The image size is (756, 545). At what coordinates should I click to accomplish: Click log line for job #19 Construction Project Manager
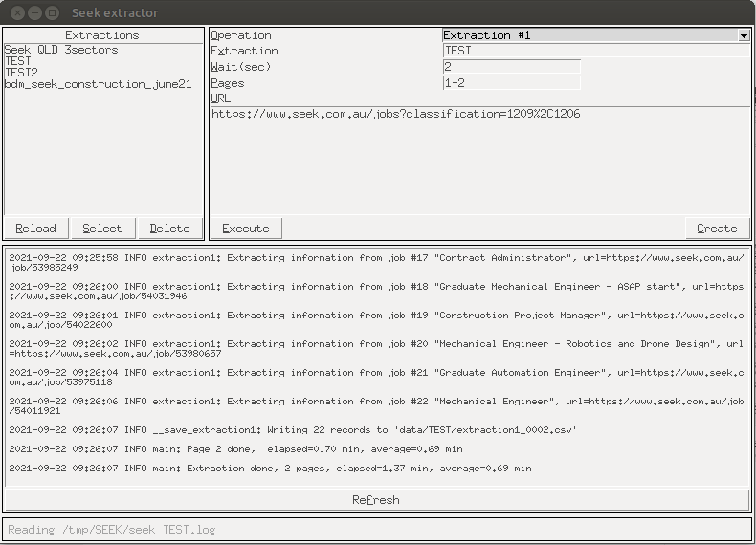[x=376, y=320]
